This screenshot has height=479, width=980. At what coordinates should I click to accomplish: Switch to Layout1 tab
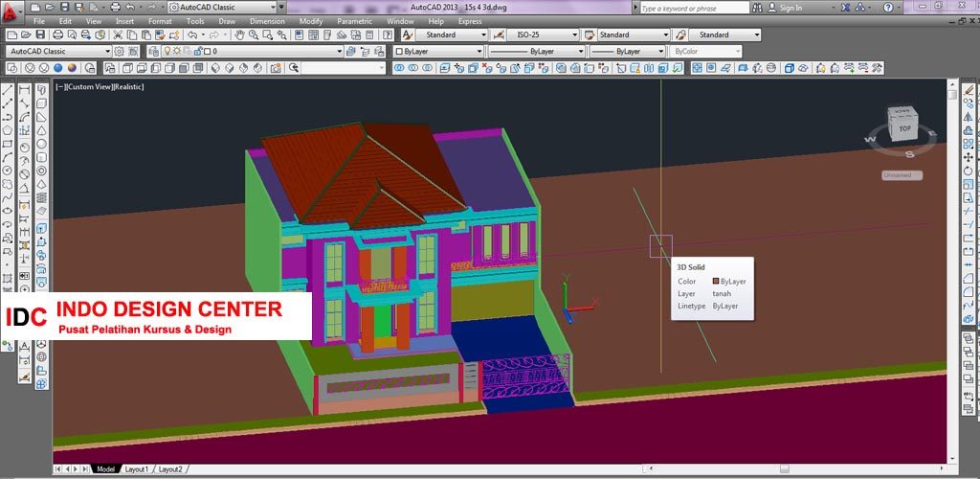coord(137,469)
